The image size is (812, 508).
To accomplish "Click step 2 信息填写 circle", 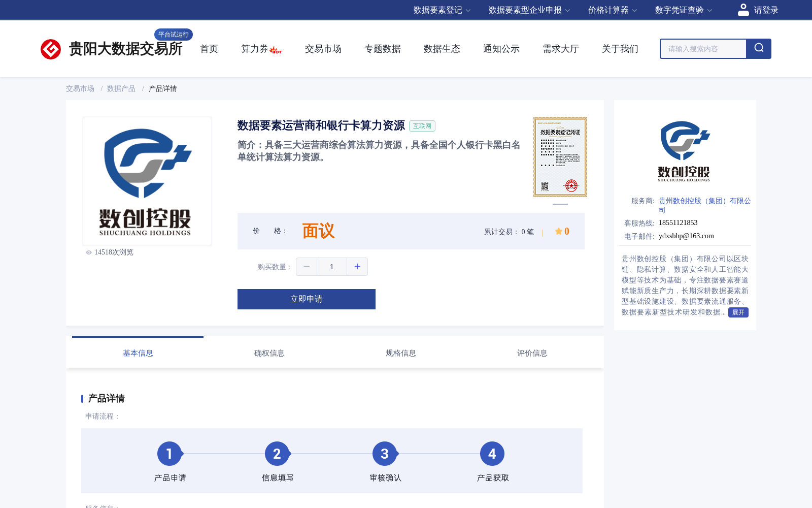I will 277,454.
